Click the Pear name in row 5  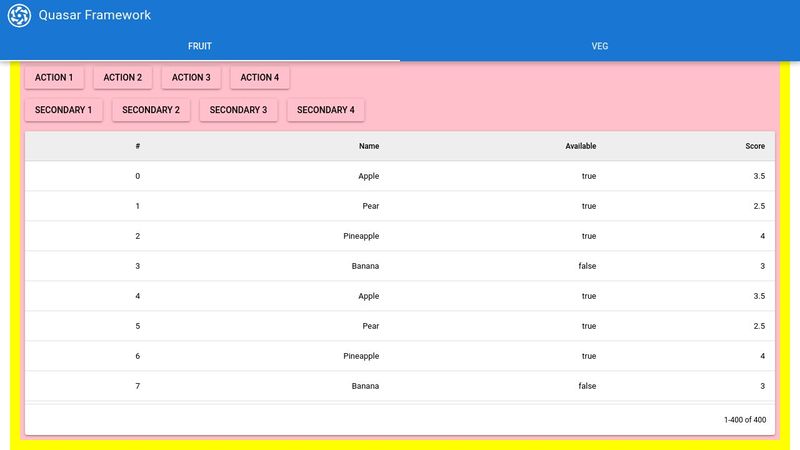371,326
